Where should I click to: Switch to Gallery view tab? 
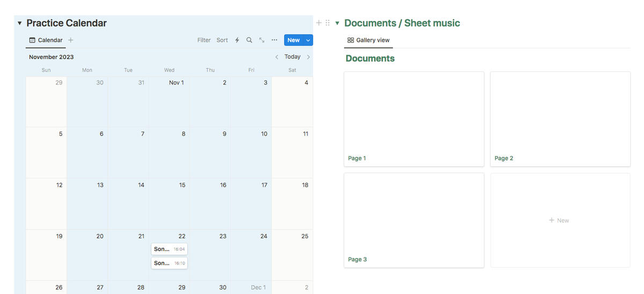click(368, 40)
